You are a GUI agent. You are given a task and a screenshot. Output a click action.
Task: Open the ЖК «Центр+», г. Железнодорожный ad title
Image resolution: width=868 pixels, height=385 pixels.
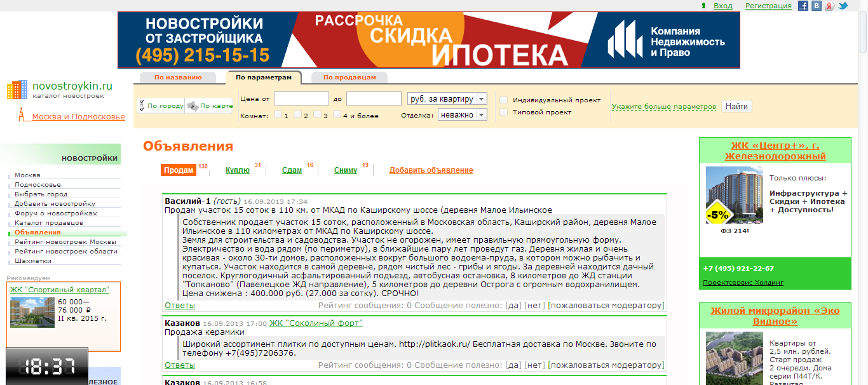(x=775, y=151)
